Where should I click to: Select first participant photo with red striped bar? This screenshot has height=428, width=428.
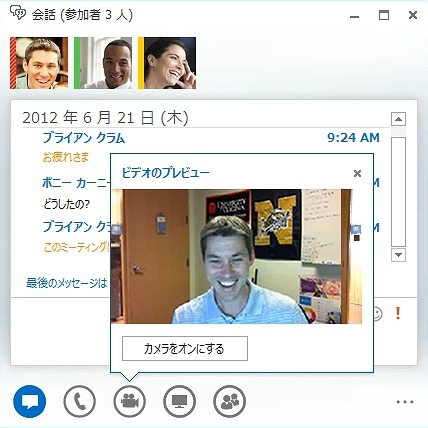click(39, 63)
